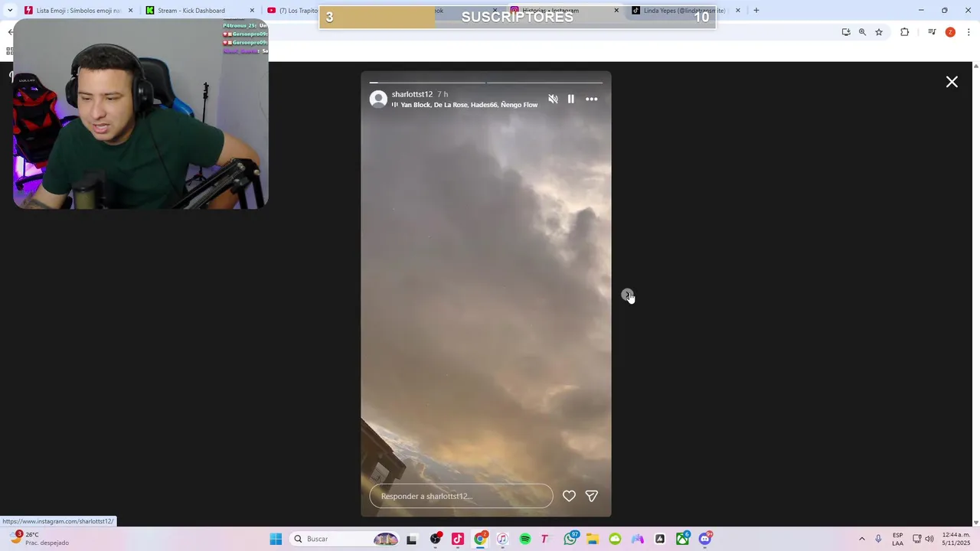The width and height of the screenshot is (980, 551).
Task: Open Google Chrome from the taskbar
Action: pyautogui.click(x=480, y=539)
